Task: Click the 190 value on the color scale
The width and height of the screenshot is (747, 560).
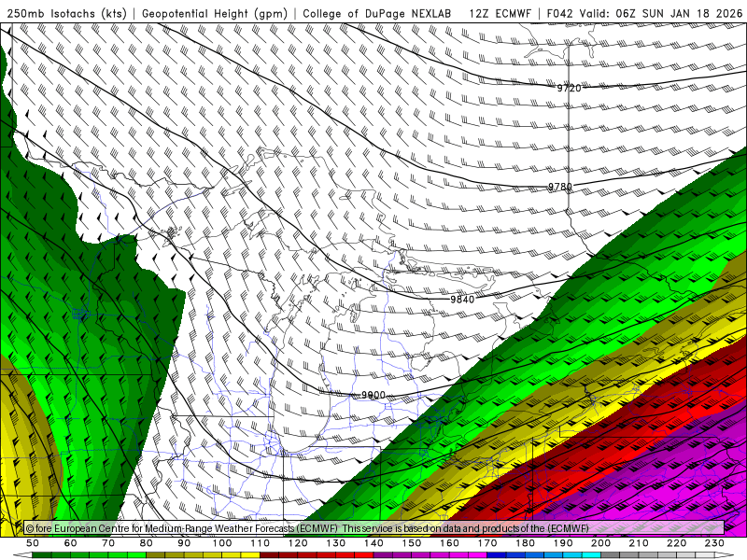Action: (x=563, y=543)
